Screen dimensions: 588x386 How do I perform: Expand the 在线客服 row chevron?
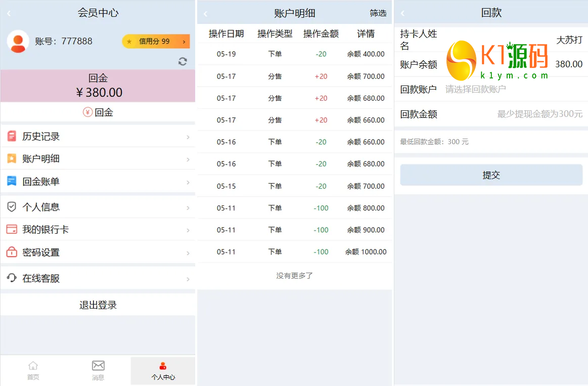pos(188,279)
